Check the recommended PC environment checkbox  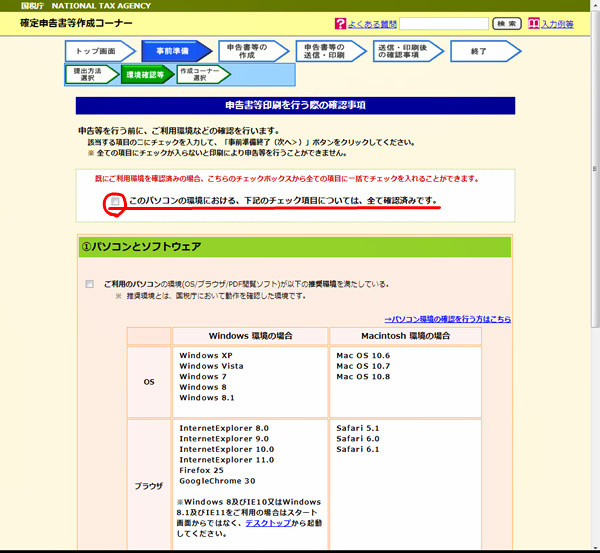[x=90, y=284]
